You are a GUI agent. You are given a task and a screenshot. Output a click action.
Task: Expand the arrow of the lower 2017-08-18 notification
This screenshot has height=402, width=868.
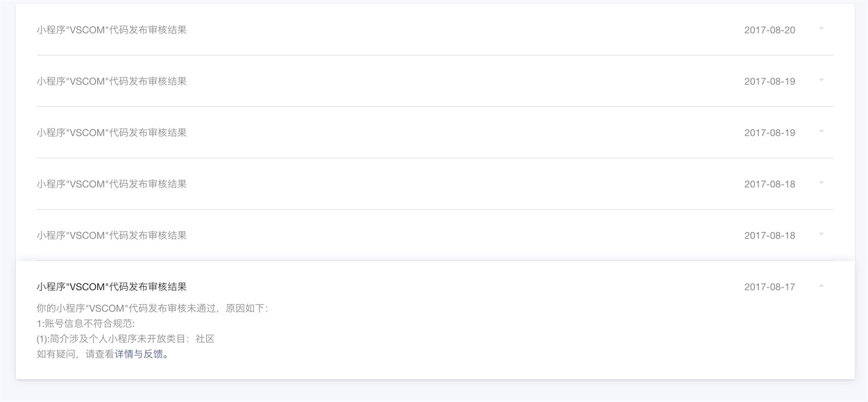click(822, 235)
